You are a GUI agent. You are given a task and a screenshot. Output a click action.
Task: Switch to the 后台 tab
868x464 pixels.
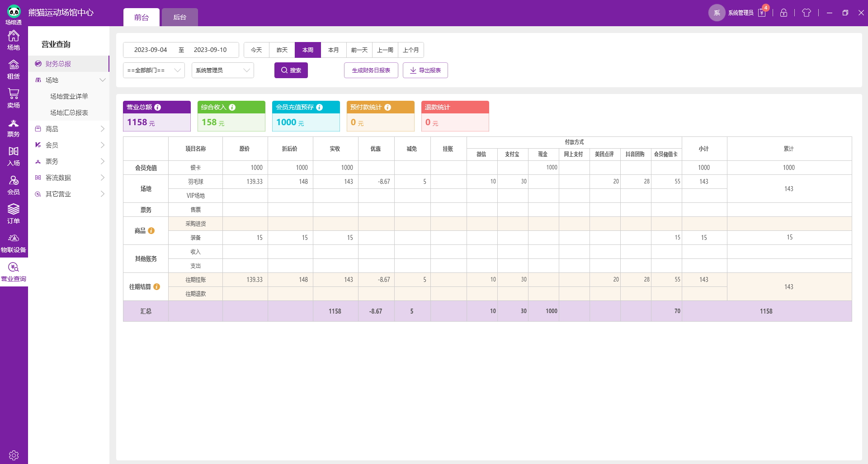coord(179,18)
